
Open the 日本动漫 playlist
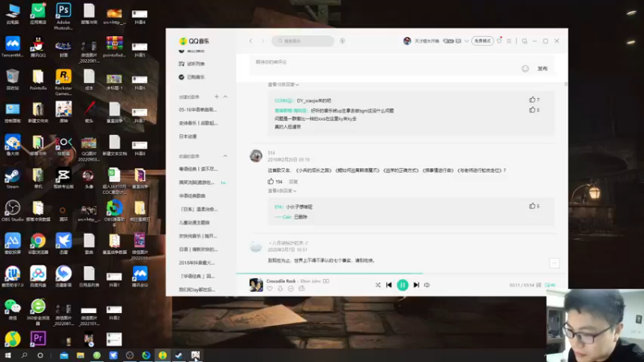188,137
